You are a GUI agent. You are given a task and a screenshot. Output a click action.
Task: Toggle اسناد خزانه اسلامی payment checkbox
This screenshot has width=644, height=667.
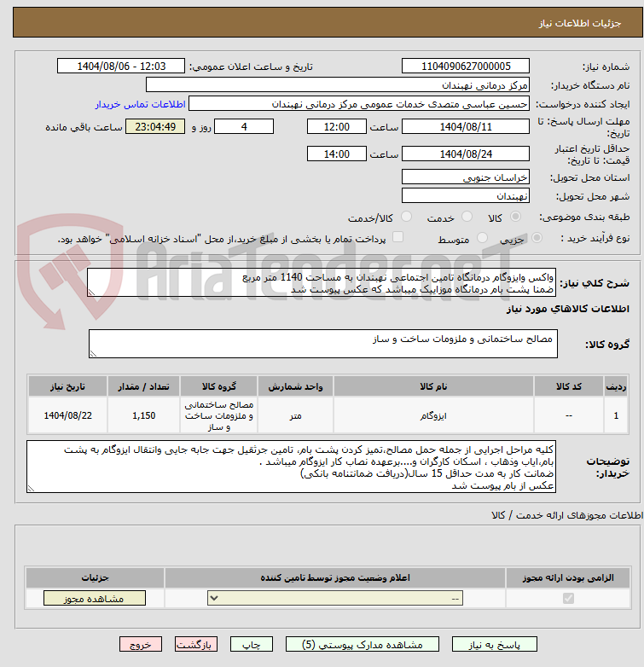coord(397,237)
